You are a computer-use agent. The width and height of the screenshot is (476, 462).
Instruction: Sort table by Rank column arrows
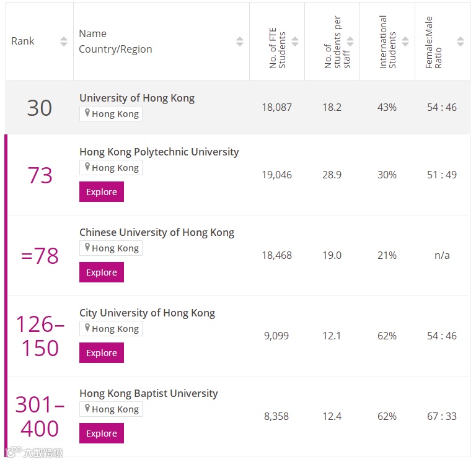(x=64, y=41)
